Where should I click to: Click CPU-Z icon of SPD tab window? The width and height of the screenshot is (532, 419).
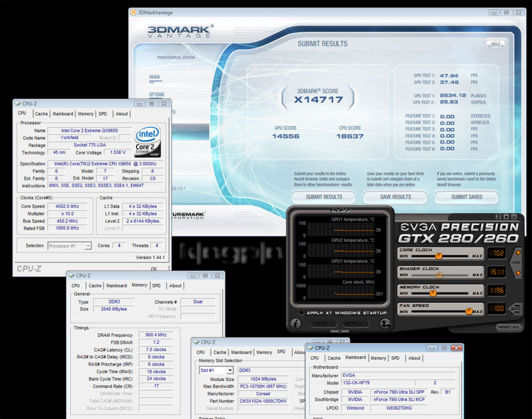coord(196,342)
